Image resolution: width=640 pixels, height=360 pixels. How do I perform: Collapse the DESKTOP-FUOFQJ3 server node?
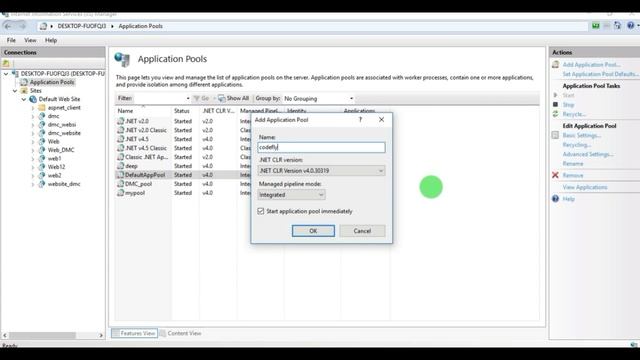tap(6, 73)
